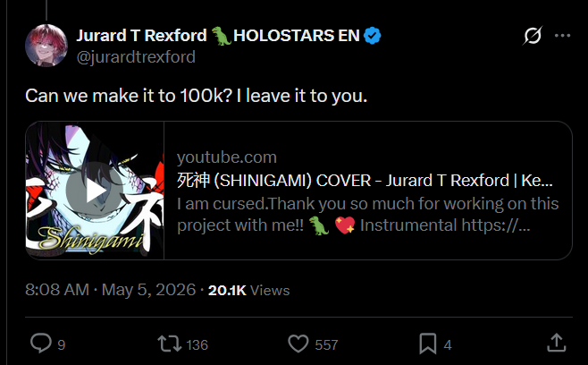Open the share upload icon
The width and height of the screenshot is (588, 365).
point(557,343)
